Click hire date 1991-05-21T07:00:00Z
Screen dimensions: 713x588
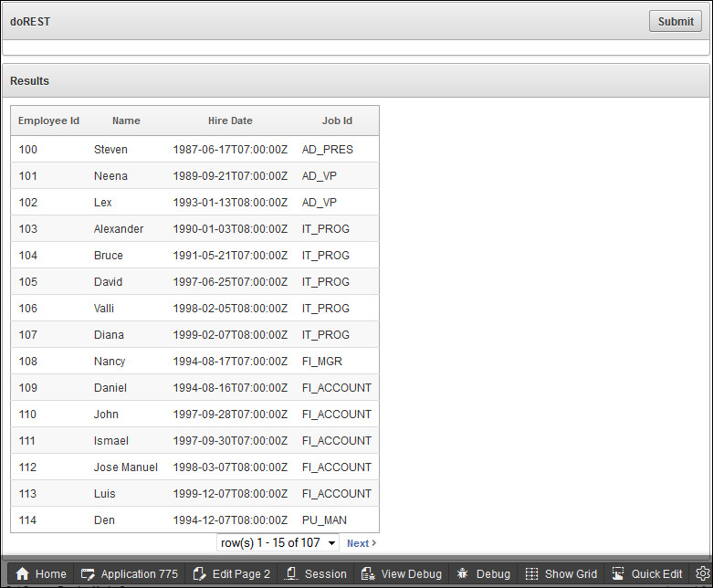[x=230, y=255]
